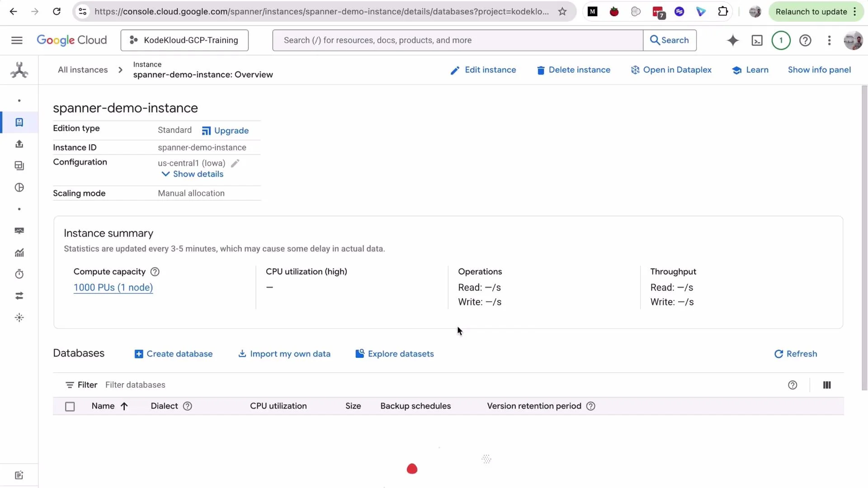
Task: Click the Medium M extension icon
Action: point(592,12)
